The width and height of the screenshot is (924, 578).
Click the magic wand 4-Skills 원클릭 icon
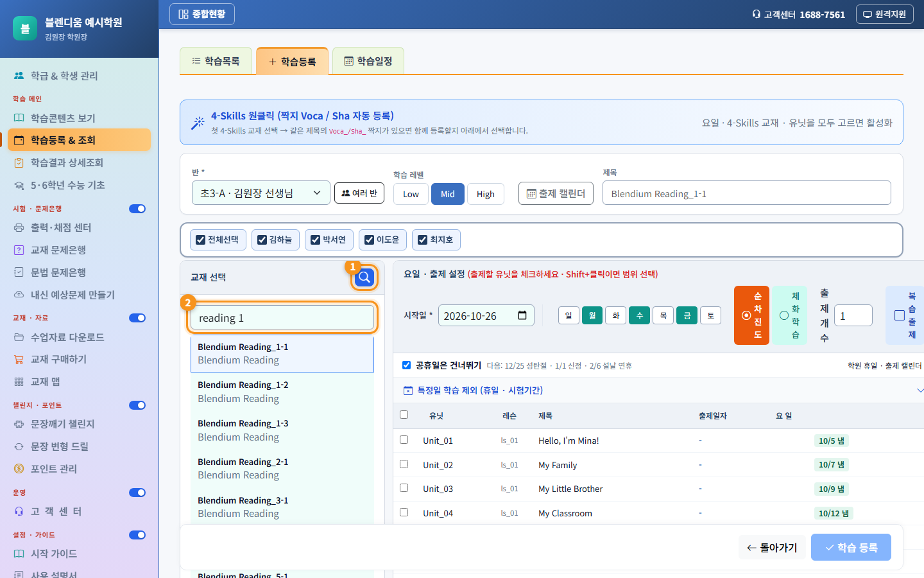198,123
